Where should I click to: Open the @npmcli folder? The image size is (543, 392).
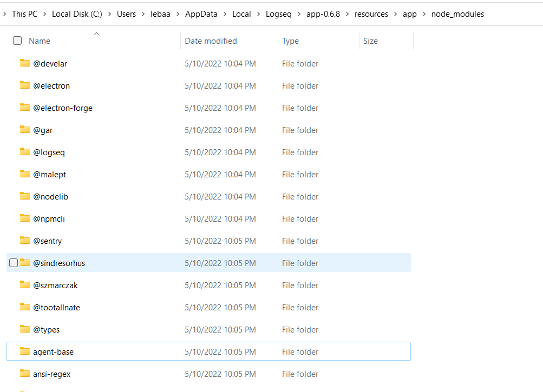48,218
